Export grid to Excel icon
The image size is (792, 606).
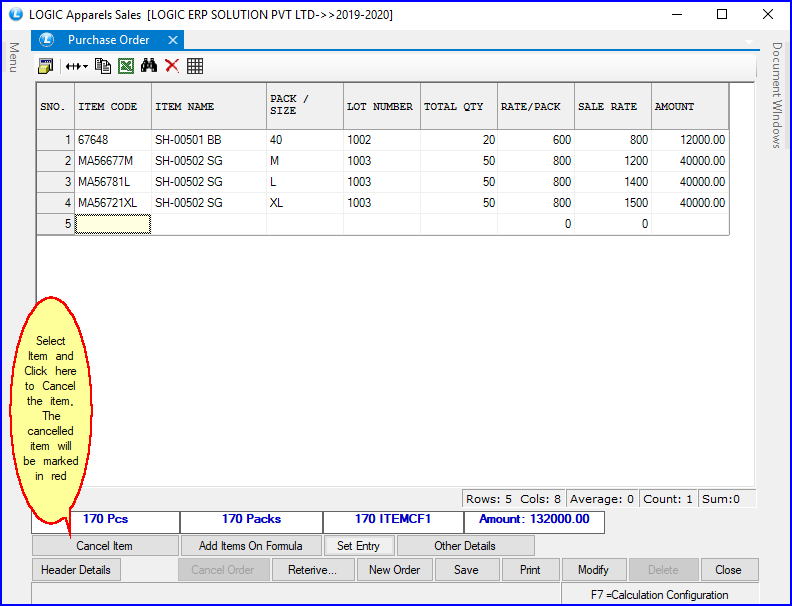[x=126, y=66]
